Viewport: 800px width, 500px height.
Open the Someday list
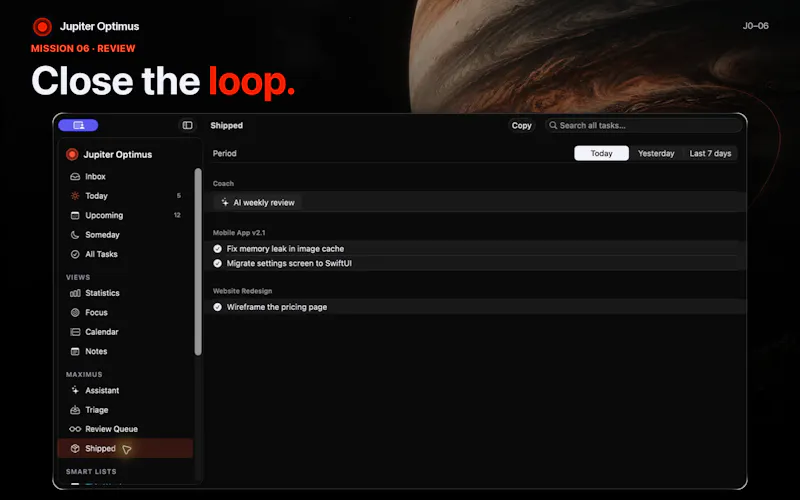point(125,235)
